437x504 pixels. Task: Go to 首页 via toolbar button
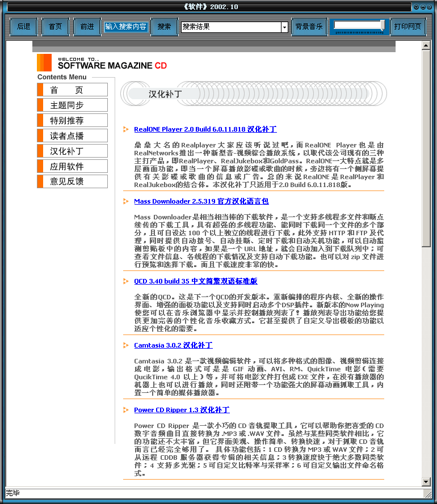click(x=56, y=26)
